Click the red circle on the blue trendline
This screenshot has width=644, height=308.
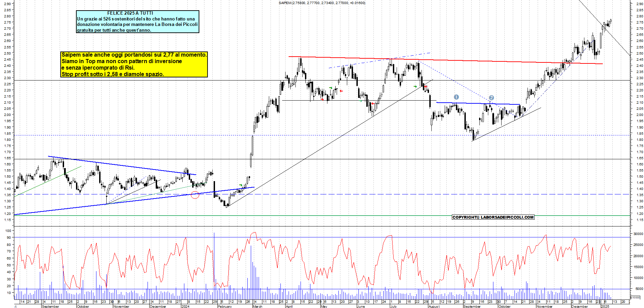click(195, 195)
